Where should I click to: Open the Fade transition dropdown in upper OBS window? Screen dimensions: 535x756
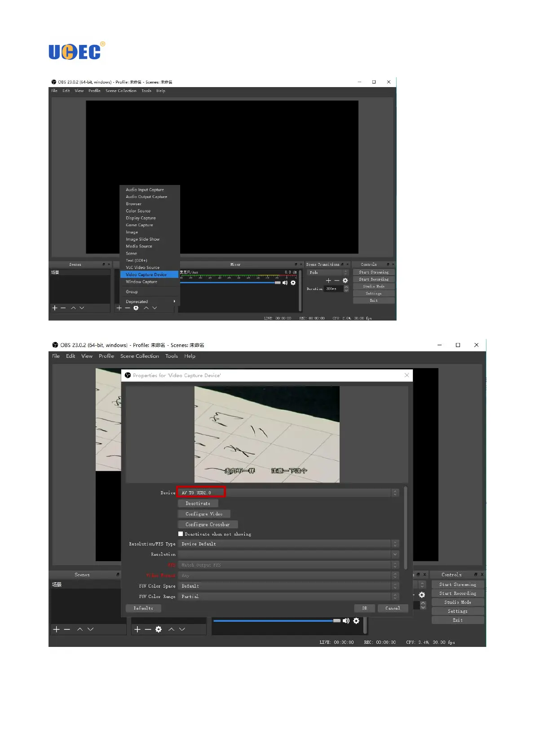click(x=328, y=273)
